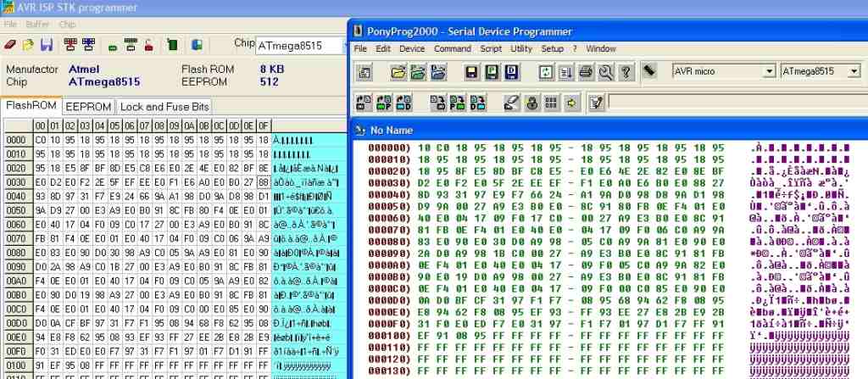Click the security bits padlock icon in PonyProg
This screenshot has width=868, height=379.
click(x=531, y=103)
